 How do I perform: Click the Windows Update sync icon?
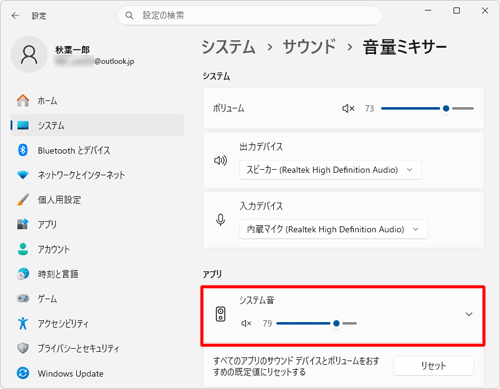[23, 373]
